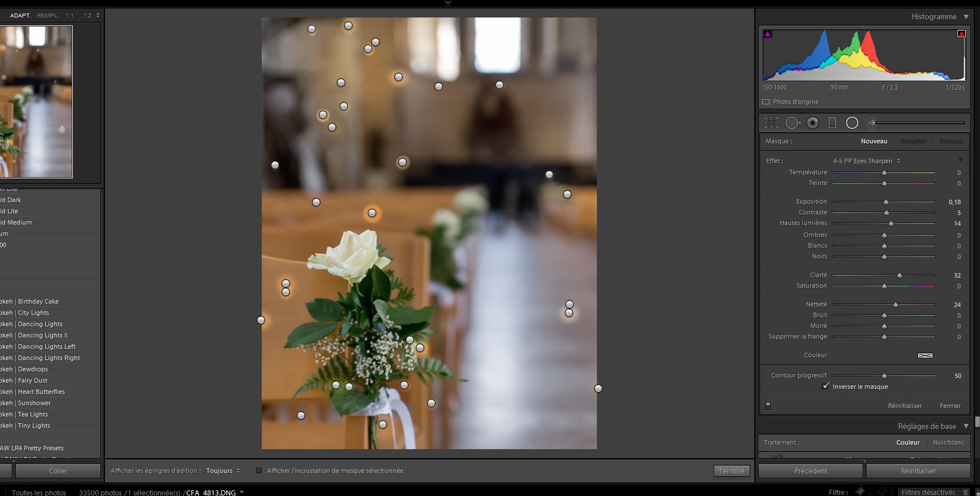Switch treatment to Noir/blanc

point(948,442)
